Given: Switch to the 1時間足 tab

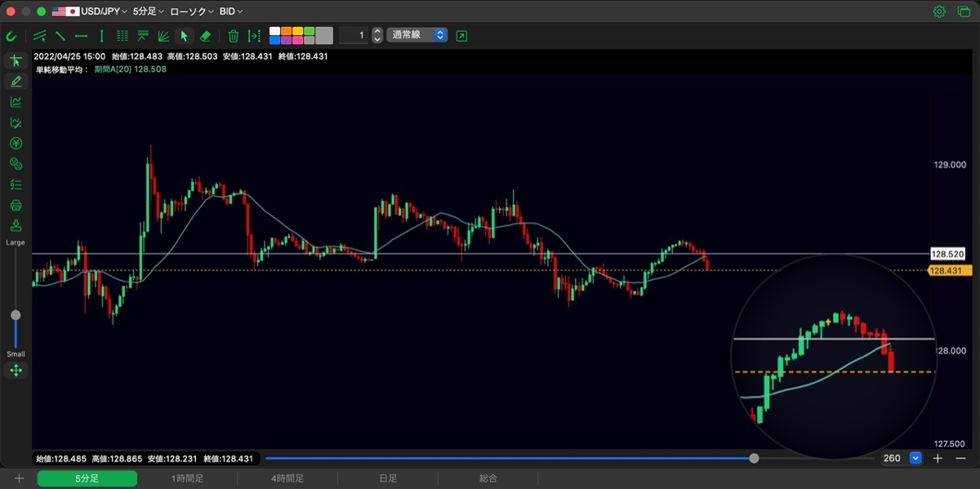Looking at the screenshot, I should pyautogui.click(x=187, y=478).
